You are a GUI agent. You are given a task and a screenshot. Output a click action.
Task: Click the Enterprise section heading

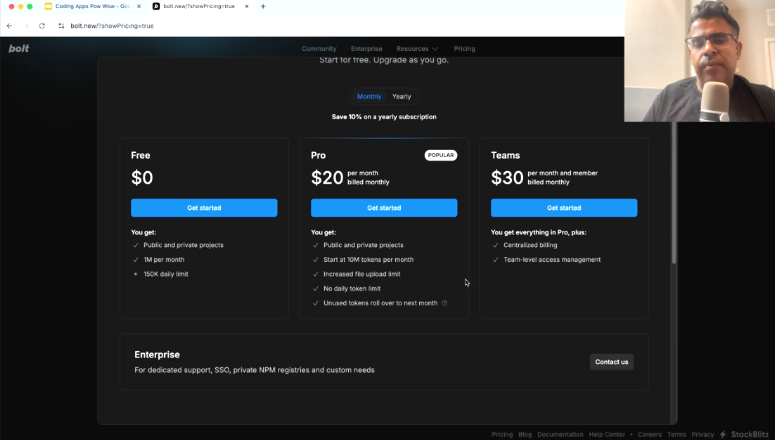pyautogui.click(x=157, y=354)
